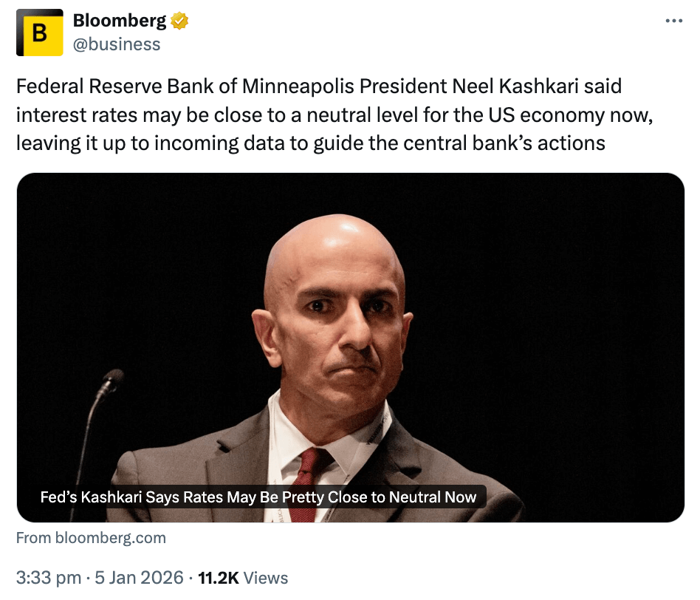The width and height of the screenshot is (700, 600).
Task: Click the gold verified badge beside Bloomberg
Action: tap(179, 21)
